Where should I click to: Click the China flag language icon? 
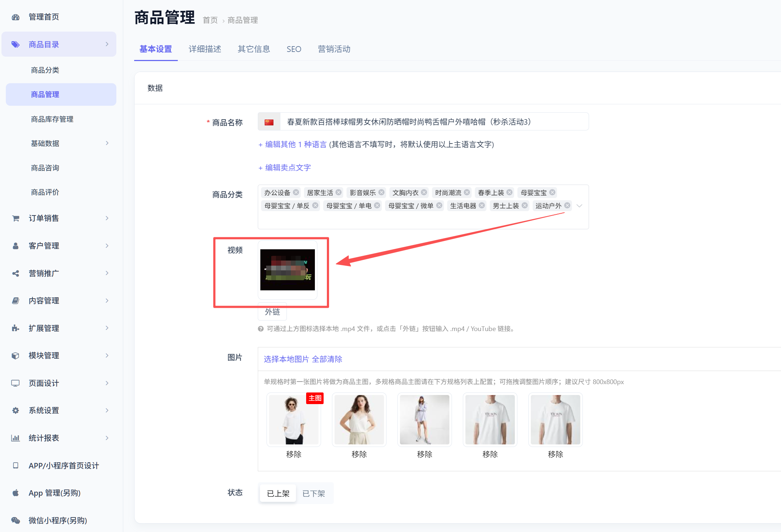click(x=269, y=122)
